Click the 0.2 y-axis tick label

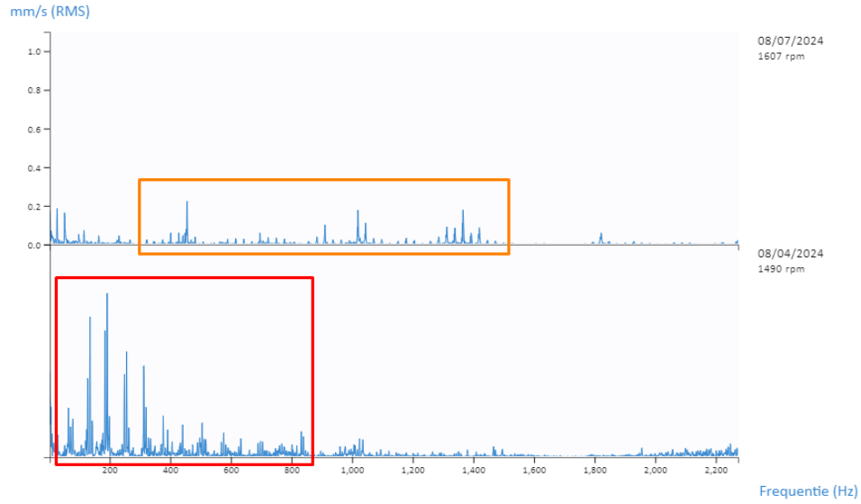(x=34, y=206)
